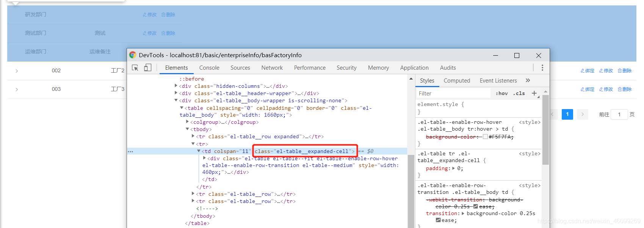Screen dimensions: 644x228
Task: Switch to the Console tab
Action: [x=209, y=68]
